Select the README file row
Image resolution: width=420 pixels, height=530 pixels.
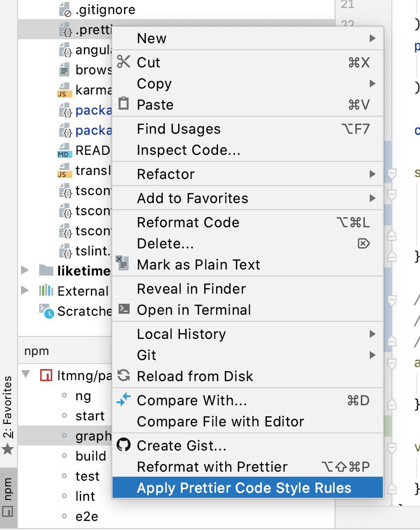coord(65,150)
